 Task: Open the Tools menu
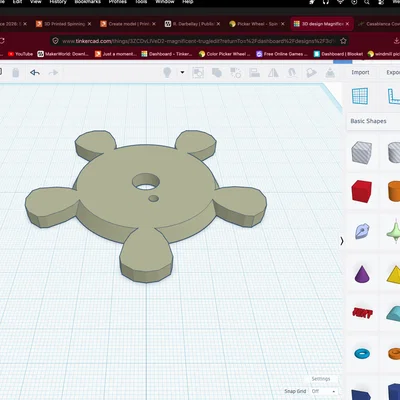coord(141,2)
